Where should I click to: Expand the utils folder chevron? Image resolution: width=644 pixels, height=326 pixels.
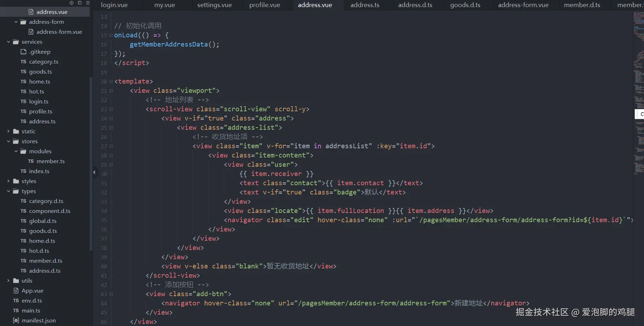point(9,280)
